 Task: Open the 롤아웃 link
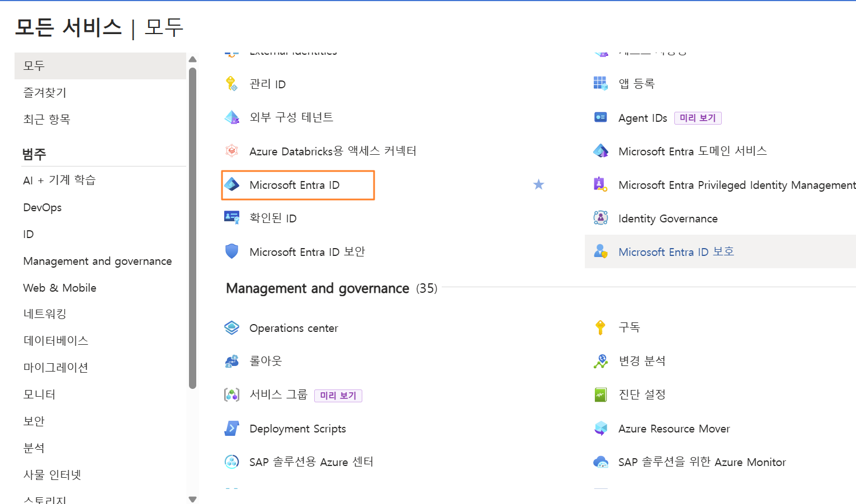pyautogui.click(x=266, y=362)
